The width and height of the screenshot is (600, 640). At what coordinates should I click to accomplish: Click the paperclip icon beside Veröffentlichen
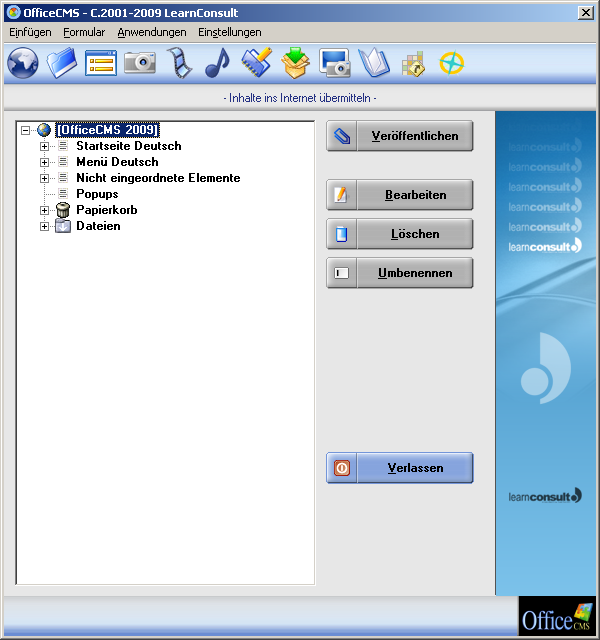click(x=342, y=136)
